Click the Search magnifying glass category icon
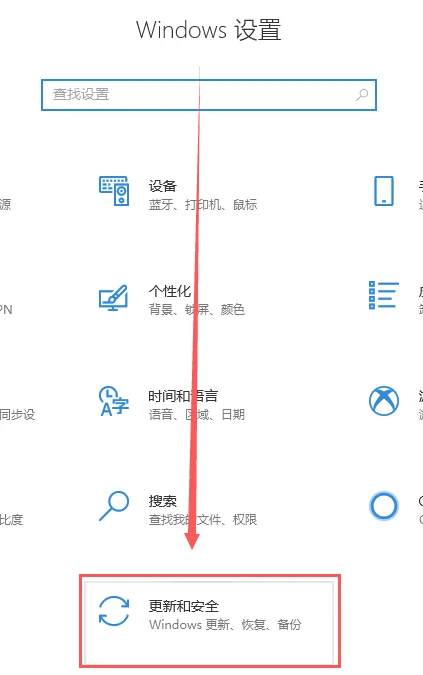 click(x=114, y=506)
